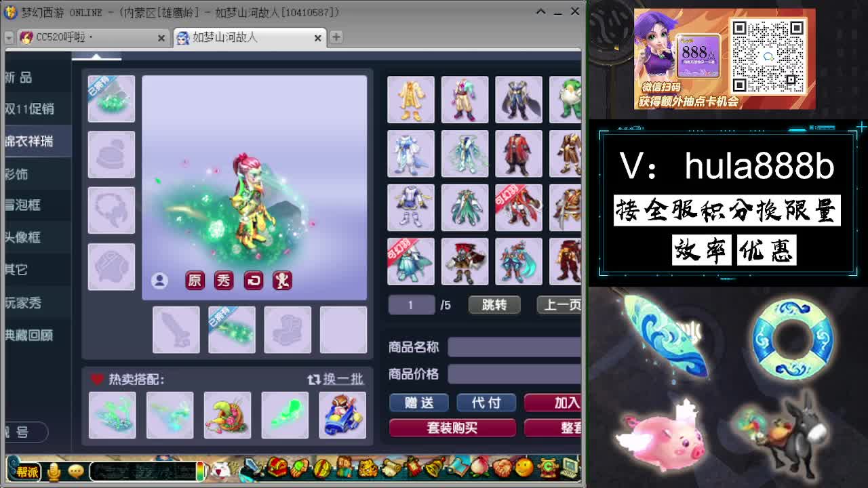Select the empty necklace equipment slot
This screenshot has width=868, height=488.
(x=111, y=210)
